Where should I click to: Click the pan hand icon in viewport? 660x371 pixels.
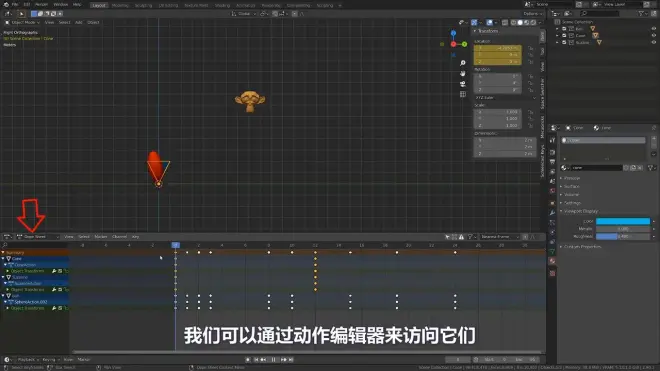[x=463, y=73]
